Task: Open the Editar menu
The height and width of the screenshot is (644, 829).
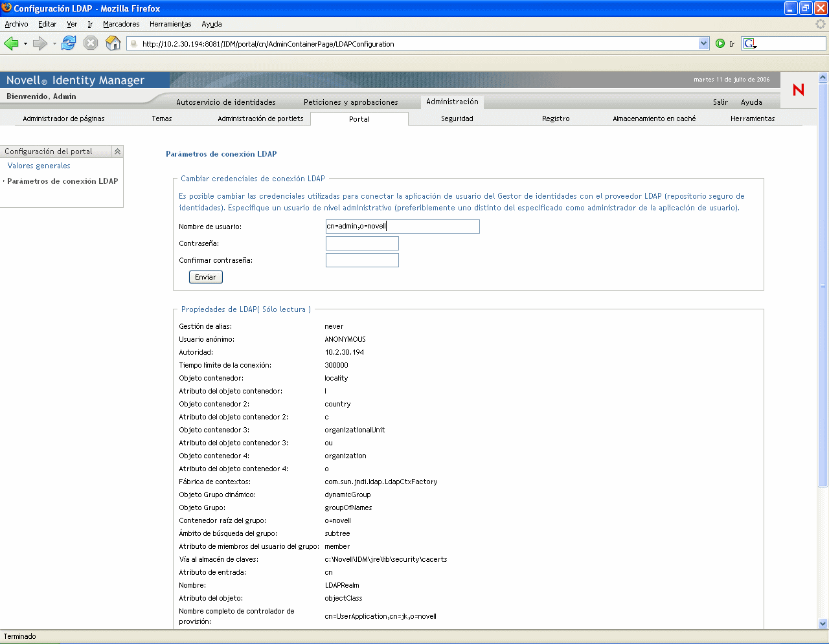Action: point(47,24)
